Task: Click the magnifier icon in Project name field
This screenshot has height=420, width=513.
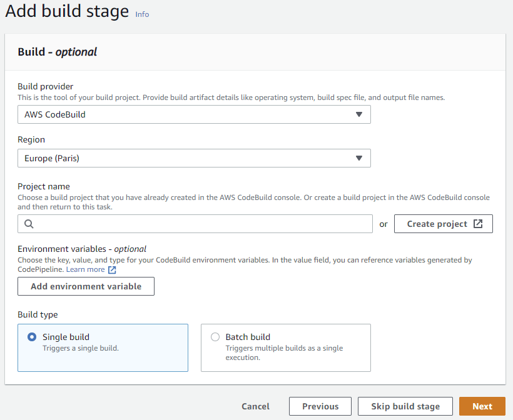Action: pos(29,224)
